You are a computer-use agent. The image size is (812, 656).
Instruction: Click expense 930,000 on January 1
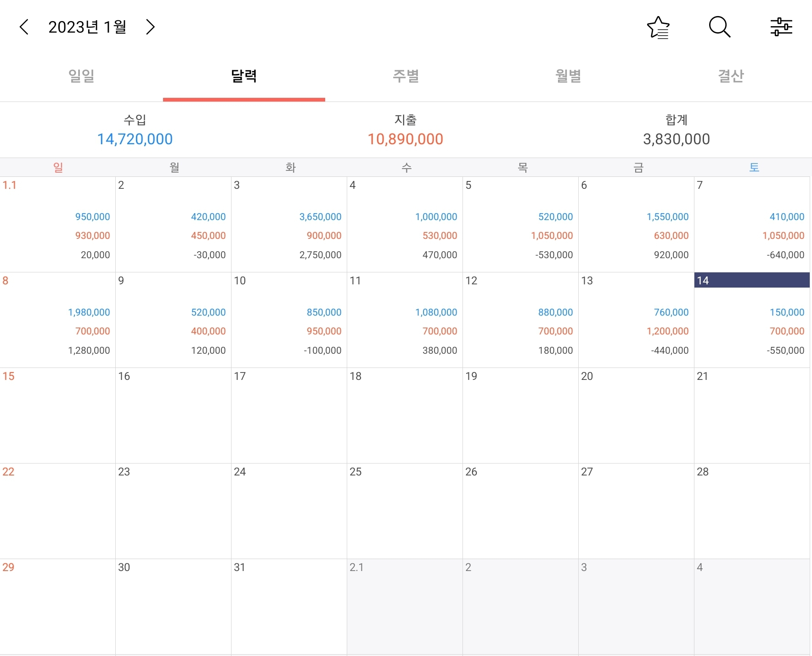93,236
